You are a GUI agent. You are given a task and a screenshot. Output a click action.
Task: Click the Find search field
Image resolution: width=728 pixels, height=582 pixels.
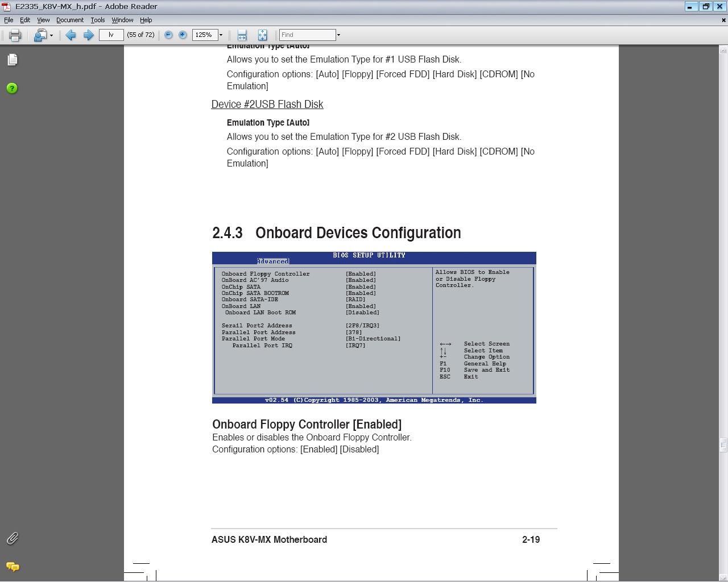(x=307, y=35)
